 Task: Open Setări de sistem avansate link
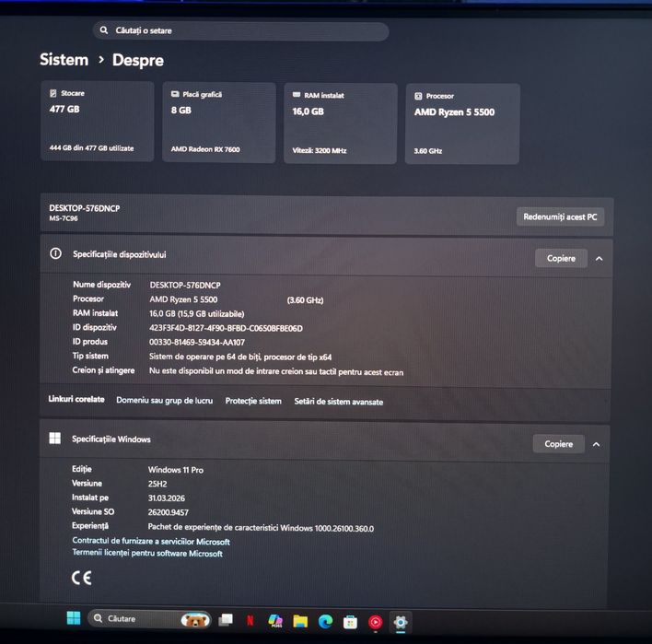pos(339,402)
